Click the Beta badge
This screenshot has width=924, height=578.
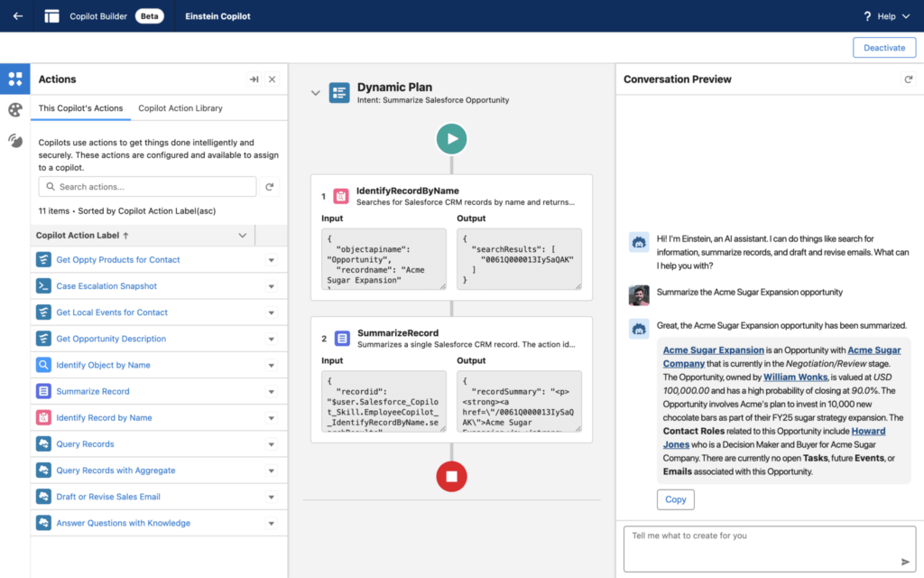[x=149, y=16]
